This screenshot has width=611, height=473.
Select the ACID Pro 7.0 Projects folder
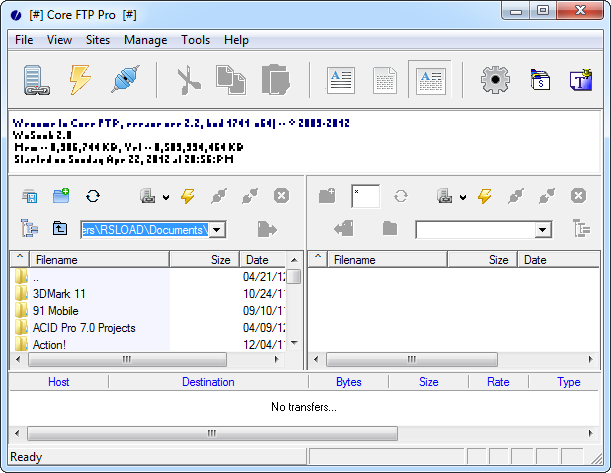point(84,328)
